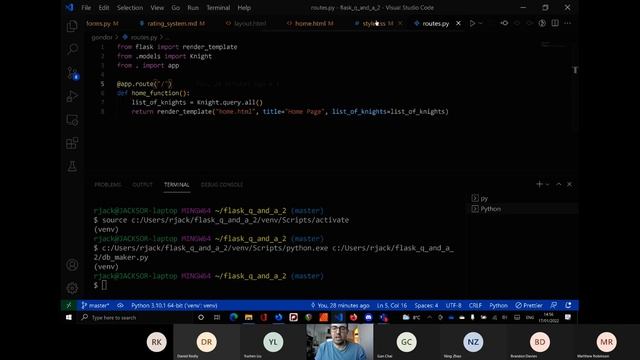Switch to the rating_system.md tab
This screenshot has height=360, width=640.
tap(172, 24)
